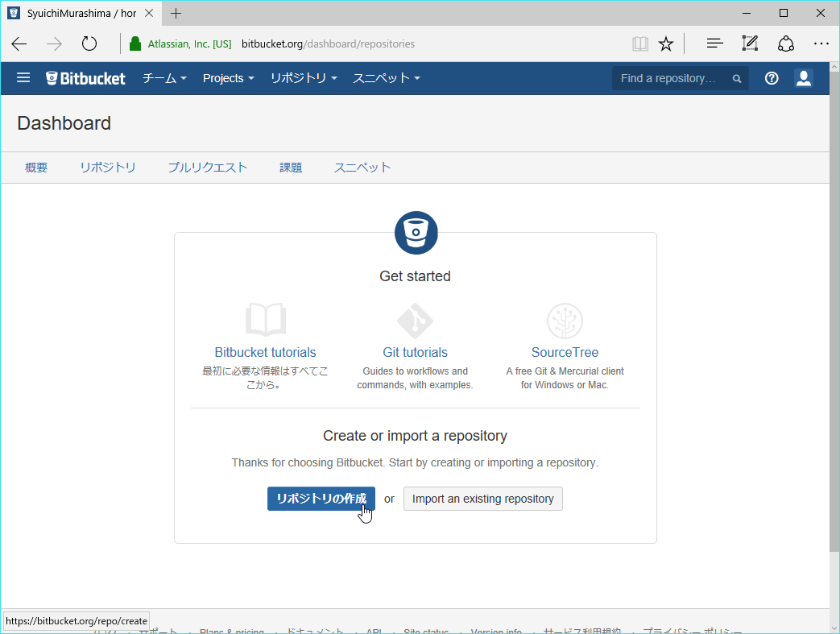Viewport: 840px width, 634px height.
Task: Open Edge reading view book icon
Action: click(x=640, y=44)
